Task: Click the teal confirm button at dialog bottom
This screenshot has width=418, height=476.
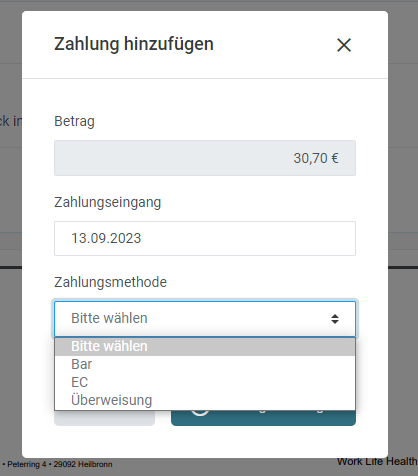Action: (x=263, y=418)
